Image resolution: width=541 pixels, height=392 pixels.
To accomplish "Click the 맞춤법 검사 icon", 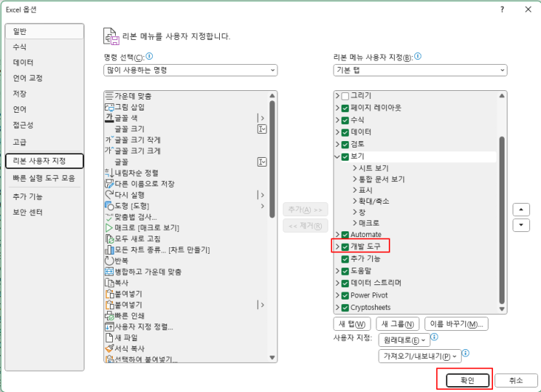I will pyautogui.click(x=109, y=217).
